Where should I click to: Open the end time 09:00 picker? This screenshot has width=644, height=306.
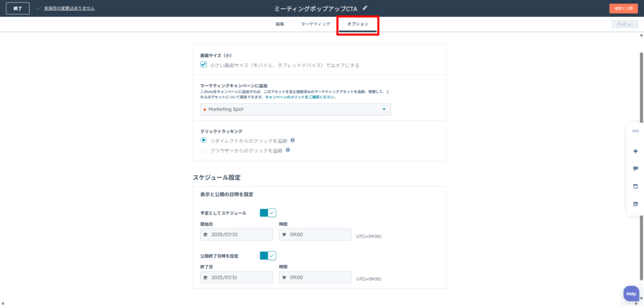315,278
